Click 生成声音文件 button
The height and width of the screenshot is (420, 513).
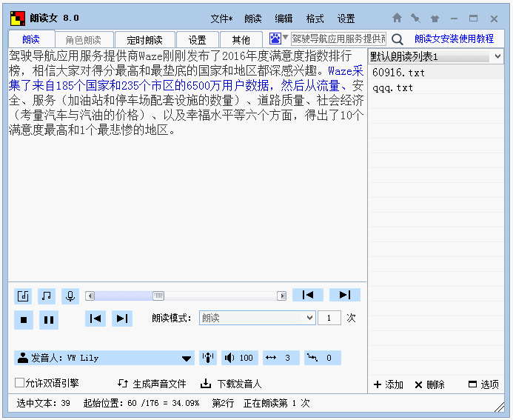pos(152,384)
